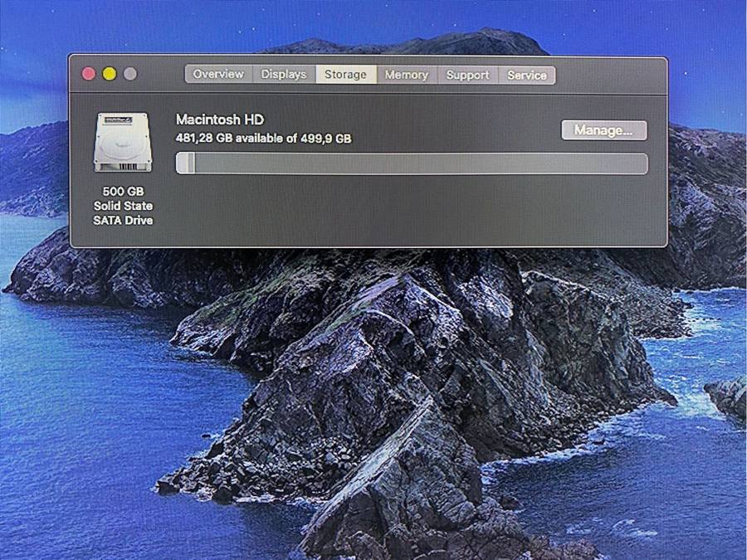The width and height of the screenshot is (747, 560).
Task: Select the Storage tab
Action: (x=345, y=75)
